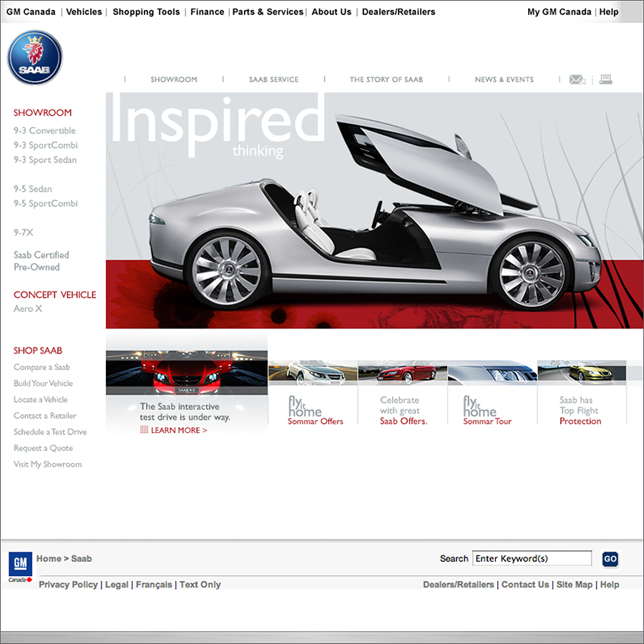644x644 pixels.
Task: Select the SAAB SERVICE tab
Action: (273, 79)
